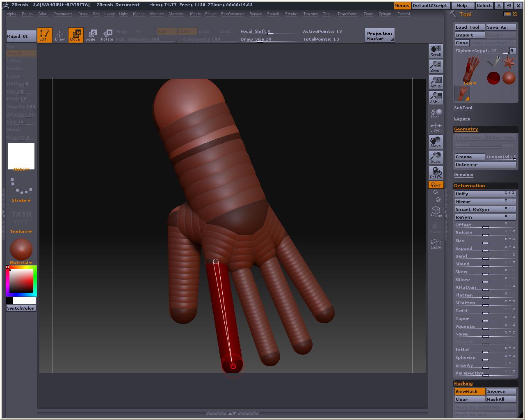
Task: Click the UnCrease button
Action: pyautogui.click(x=485, y=165)
